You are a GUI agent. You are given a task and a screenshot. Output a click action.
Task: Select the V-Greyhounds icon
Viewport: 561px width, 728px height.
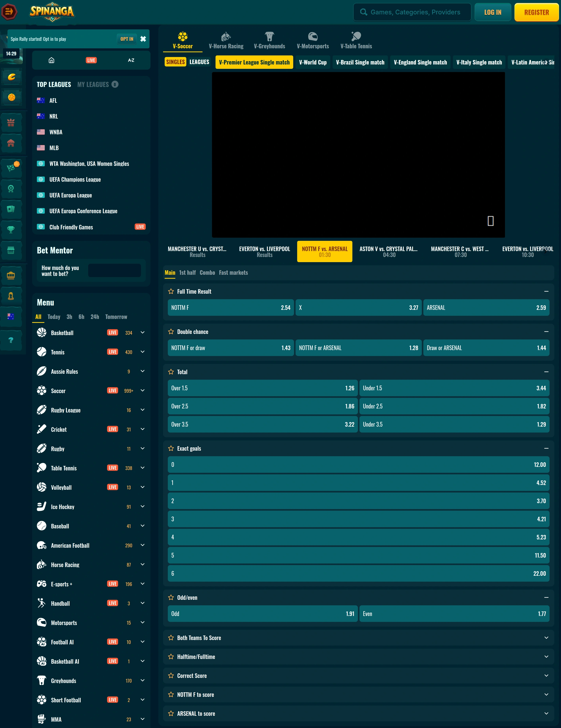[x=269, y=36]
